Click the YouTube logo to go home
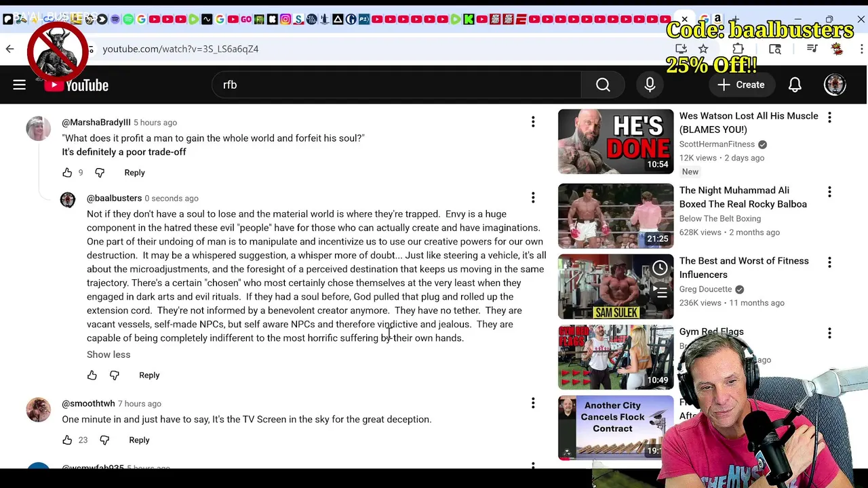Screen dimensions: 868x488 click(x=76, y=85)
